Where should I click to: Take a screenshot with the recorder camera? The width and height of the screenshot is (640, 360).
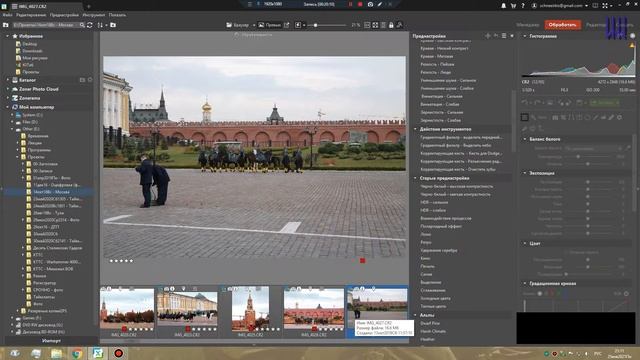(x=370, y=4)
